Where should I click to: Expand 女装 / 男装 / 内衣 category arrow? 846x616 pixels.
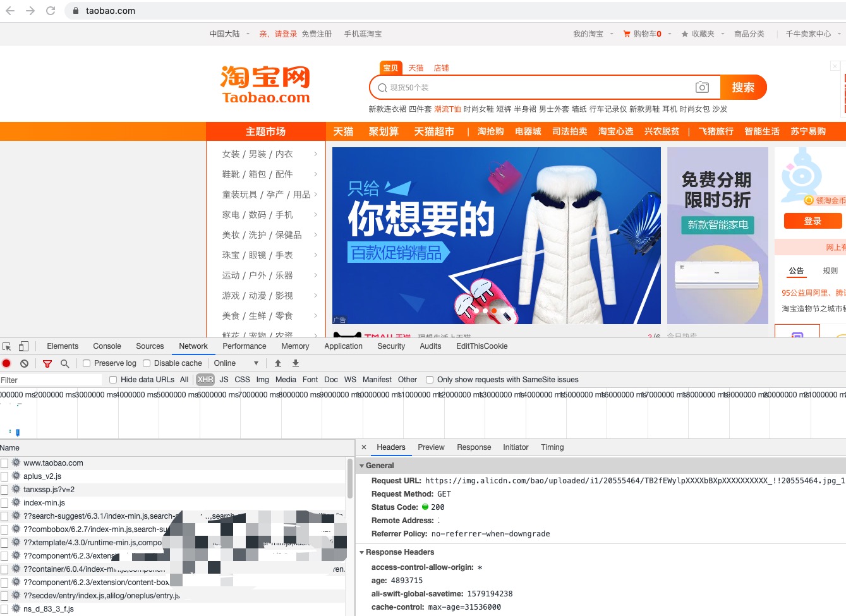(315, 154)
